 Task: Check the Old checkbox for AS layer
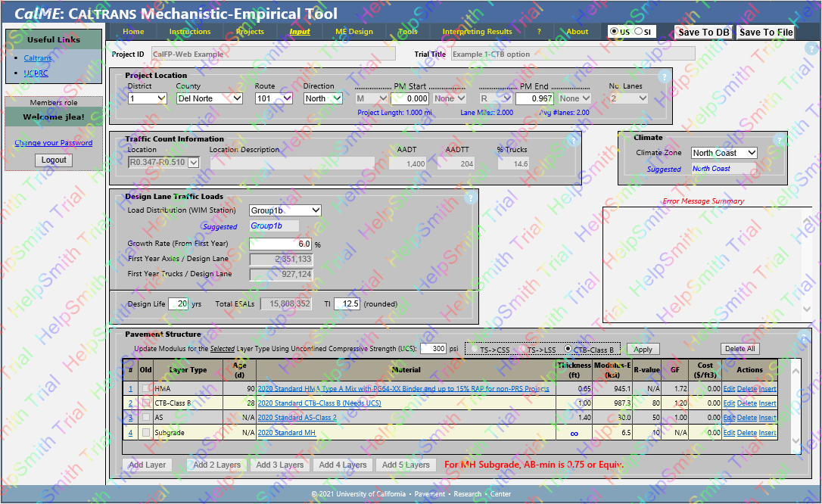coord(146,418)
